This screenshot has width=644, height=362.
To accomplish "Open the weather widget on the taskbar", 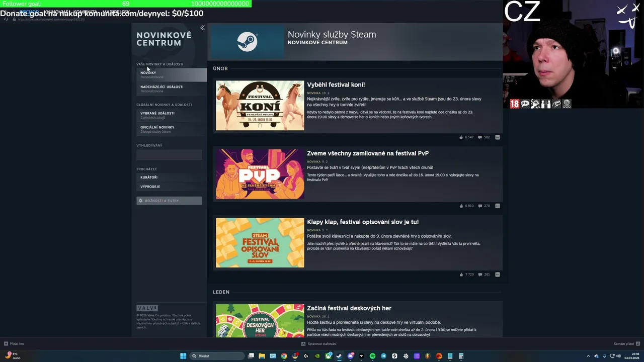I will (x=13, y=356).
